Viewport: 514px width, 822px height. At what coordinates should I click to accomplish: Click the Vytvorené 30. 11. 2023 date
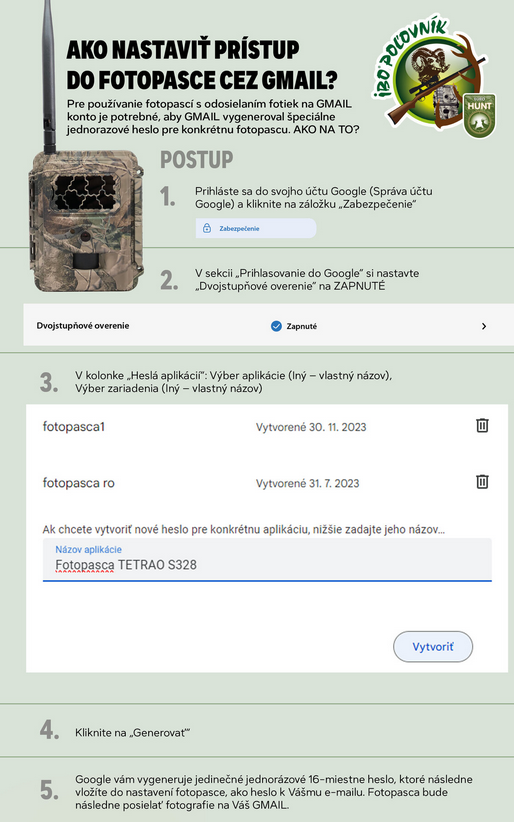point(311,427)
